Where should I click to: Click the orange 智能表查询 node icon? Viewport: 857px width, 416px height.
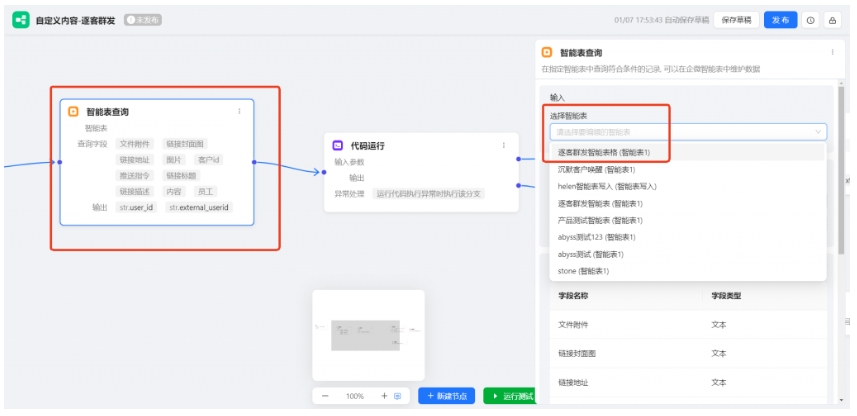pos(73,112)
